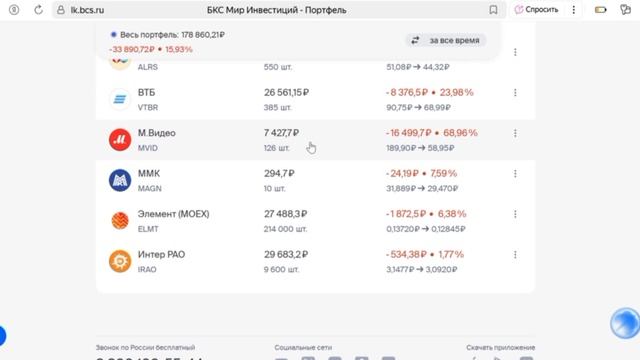Click the ММК blue logo
This screenshot has height=360, width=640.
120,180
